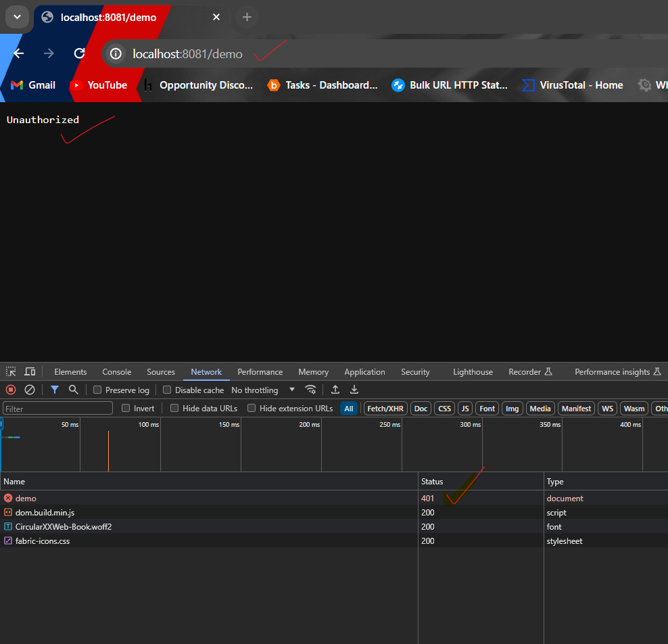Viewport: 668px width, 644px height.
Task: Filter requests by Manifest type
Action: click(577, 409)
